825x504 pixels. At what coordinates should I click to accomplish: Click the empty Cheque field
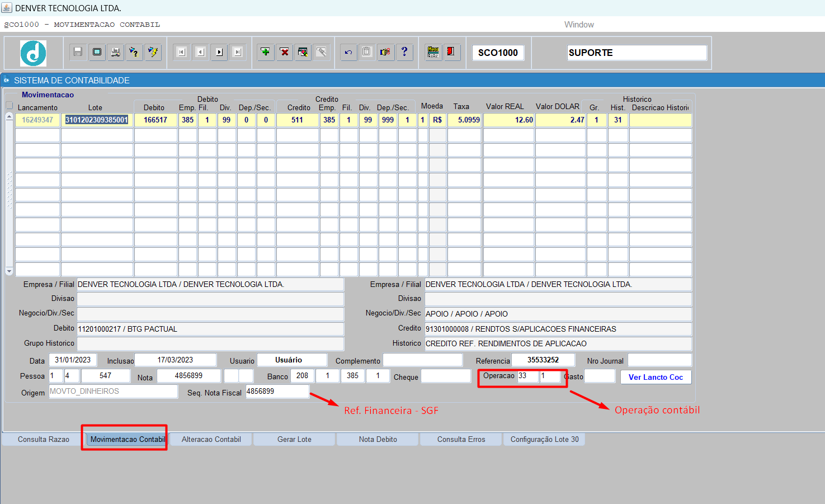tap(446, 376)
